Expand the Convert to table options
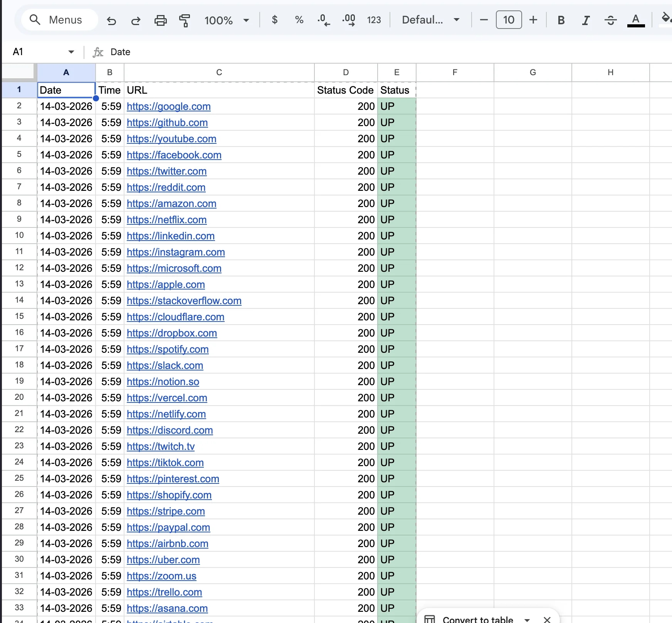Screen dimensions: 672x623 (x=527, y=618)
